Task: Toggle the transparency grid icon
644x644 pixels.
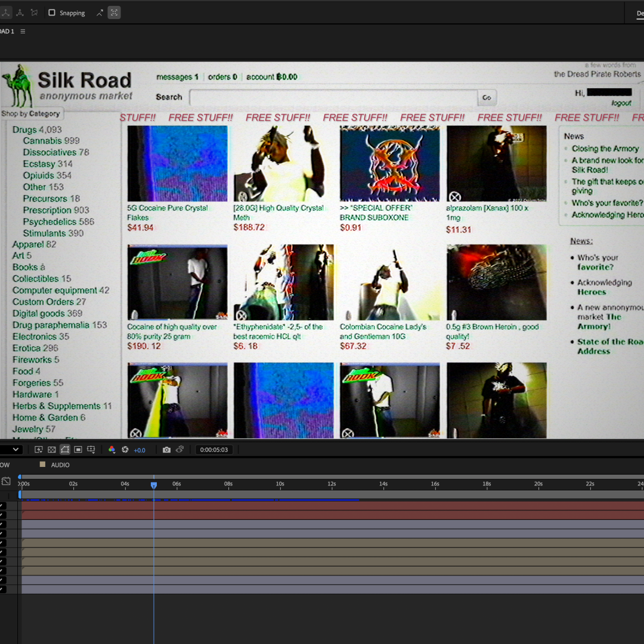Action: click(x=52, y=450)
